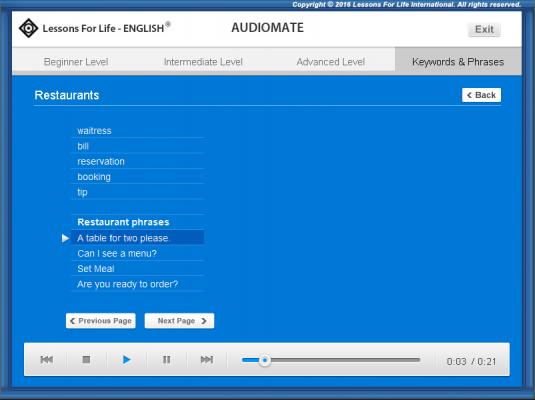The width and height of the screenshot is (535, 400).
Task: Select the Advanced Level tab
Action: 331,62
